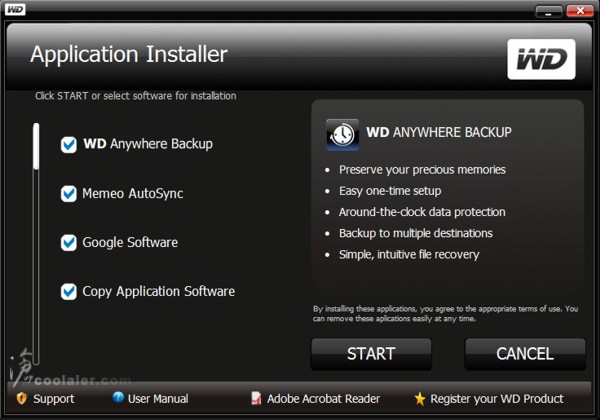Select the Memeo AutoSync label
This screenshot has height=420, width=600.
132,194
